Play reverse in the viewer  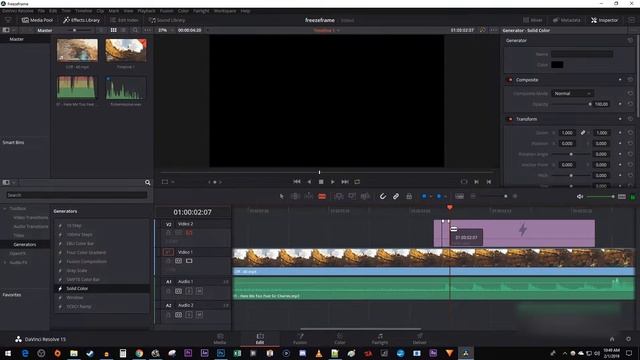coord(309,182)
